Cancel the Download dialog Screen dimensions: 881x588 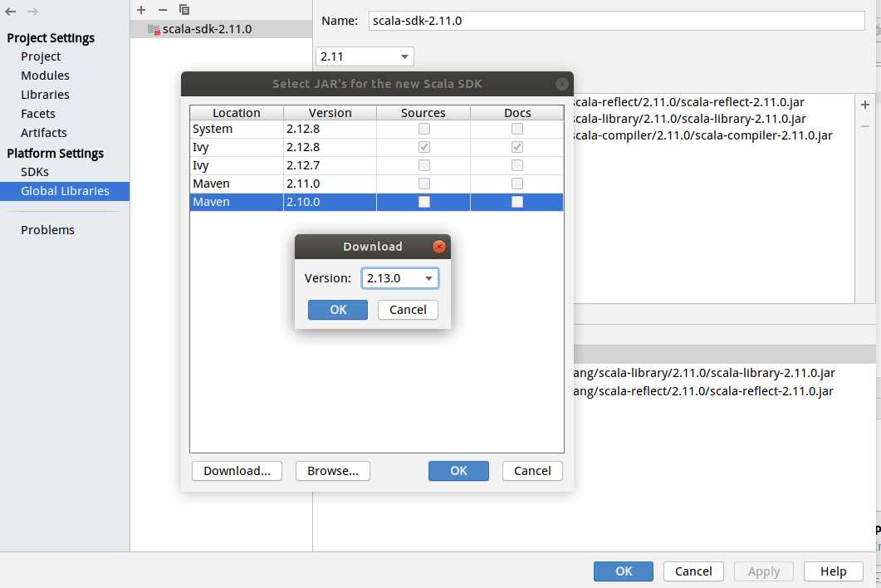(408, 310)
